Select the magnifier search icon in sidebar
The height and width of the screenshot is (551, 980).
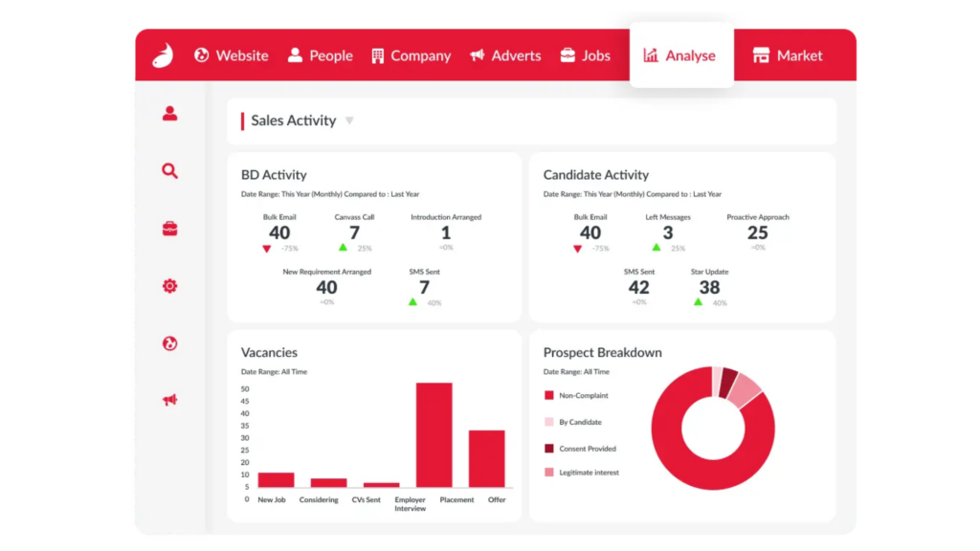click(169, 170)
